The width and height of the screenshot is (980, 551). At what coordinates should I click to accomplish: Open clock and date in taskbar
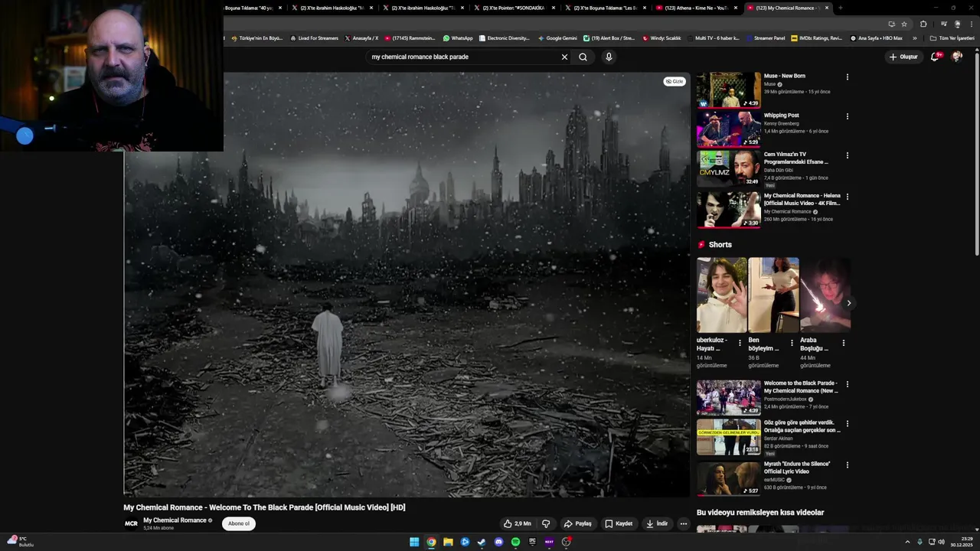pyautogui.click(x=961, y=542)
